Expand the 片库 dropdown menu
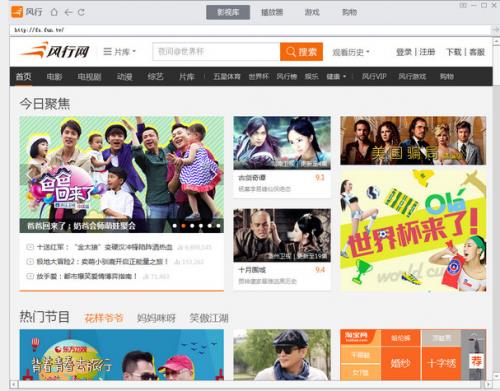The width and height of the screenshot is (500, 391). (x=120, y=52)
